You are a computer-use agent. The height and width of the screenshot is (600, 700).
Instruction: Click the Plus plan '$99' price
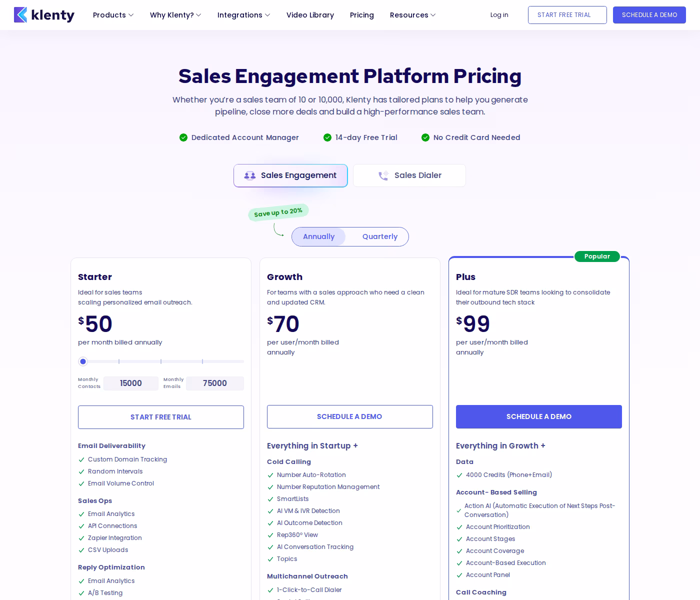point(473,324)
